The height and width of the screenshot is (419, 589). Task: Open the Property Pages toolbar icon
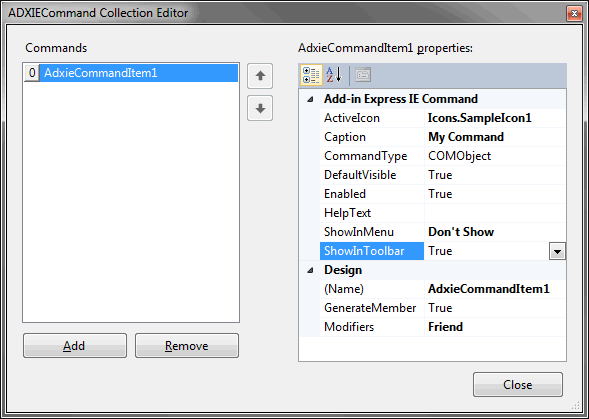(x=363, y=75)
